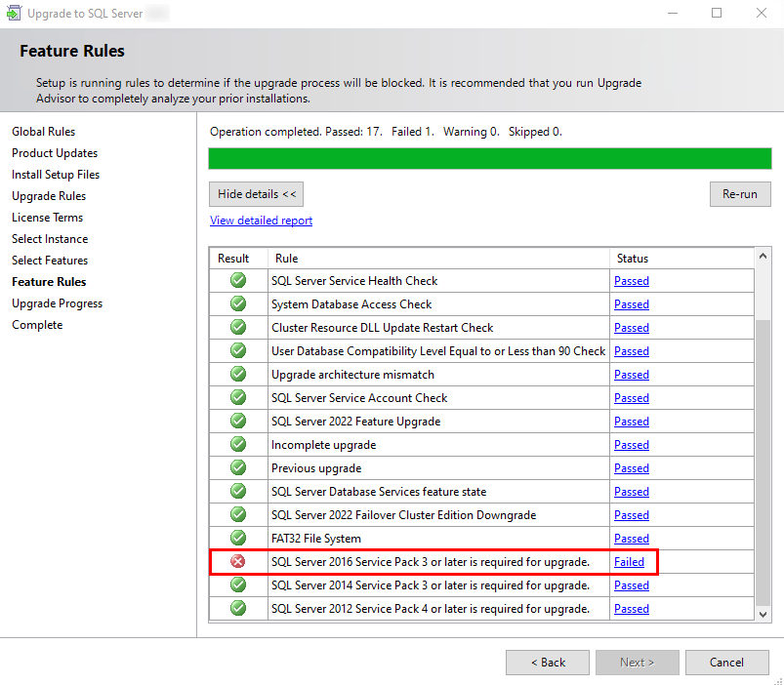Open Passed status for Database Services feature state
The image size is (784, 685).
point(632,492)
